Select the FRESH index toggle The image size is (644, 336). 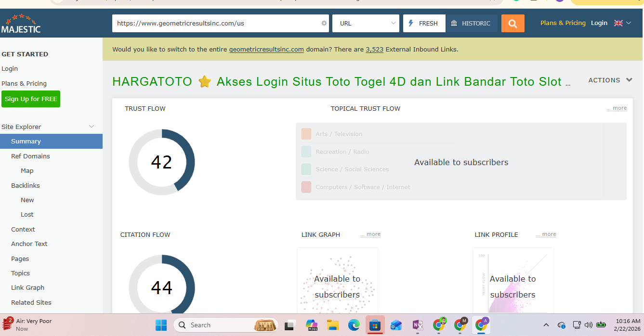pos(424,23)
